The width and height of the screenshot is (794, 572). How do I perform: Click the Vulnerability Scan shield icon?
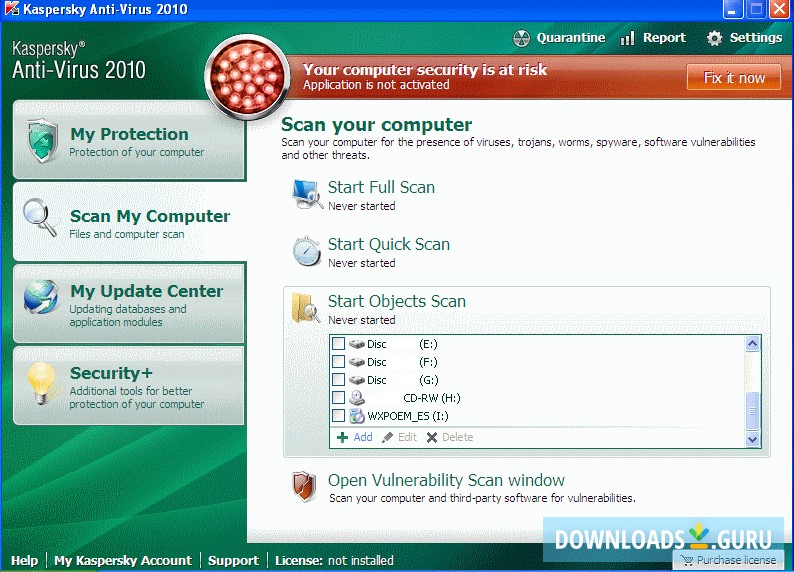click(304, 487)
